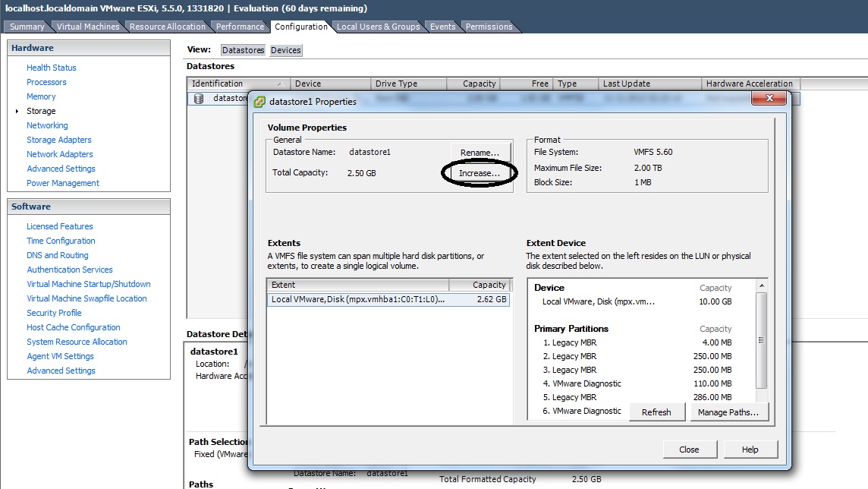Open Agent VM Settings link
The height and width of the screenshot is (489, 868).
pos(61,355)
